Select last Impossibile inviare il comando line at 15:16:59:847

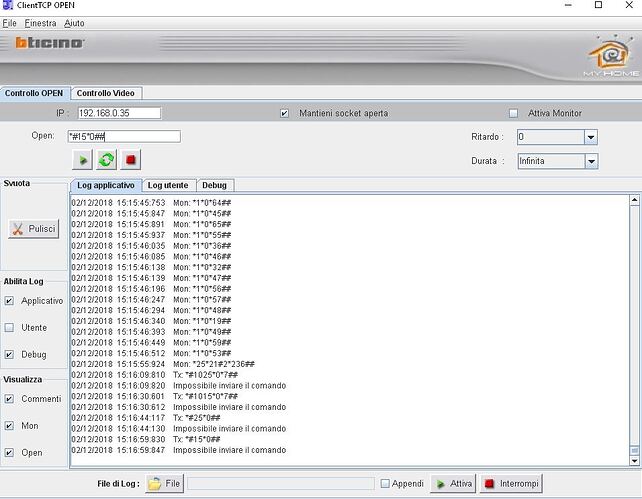point(179,450)
